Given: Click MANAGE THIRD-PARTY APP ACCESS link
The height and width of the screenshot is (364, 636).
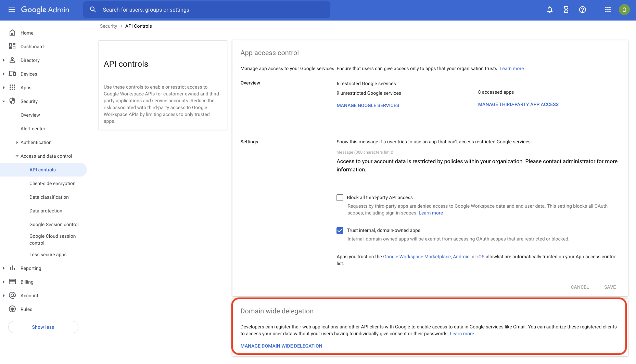Looking at the screenshot, I should click(x=518, y=104).
